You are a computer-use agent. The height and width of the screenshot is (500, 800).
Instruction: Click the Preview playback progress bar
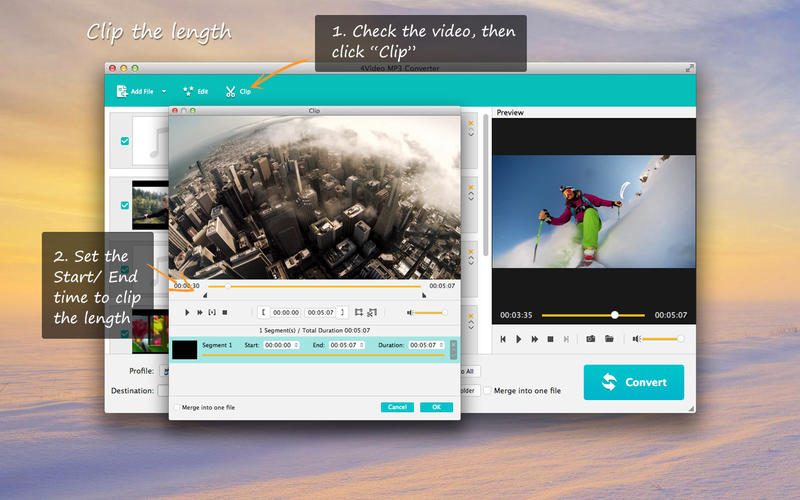click(593, 315)
